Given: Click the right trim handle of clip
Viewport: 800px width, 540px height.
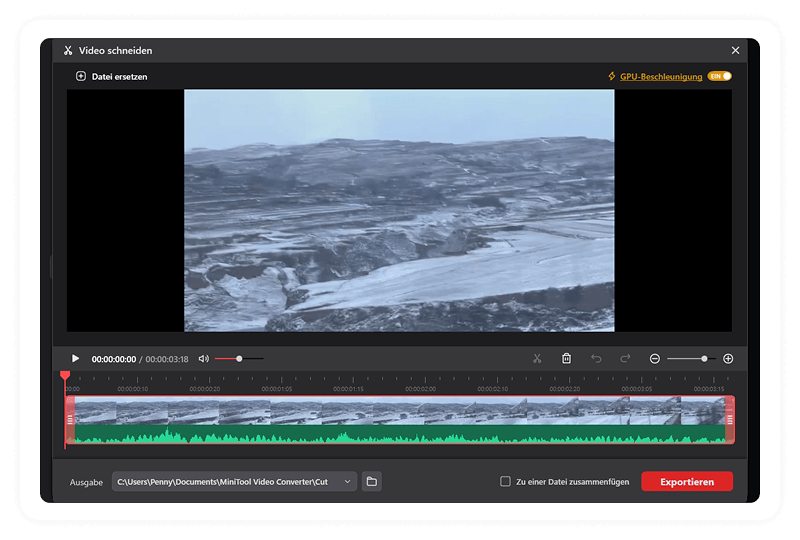Looking at the screenshot, I should point(730,420).
